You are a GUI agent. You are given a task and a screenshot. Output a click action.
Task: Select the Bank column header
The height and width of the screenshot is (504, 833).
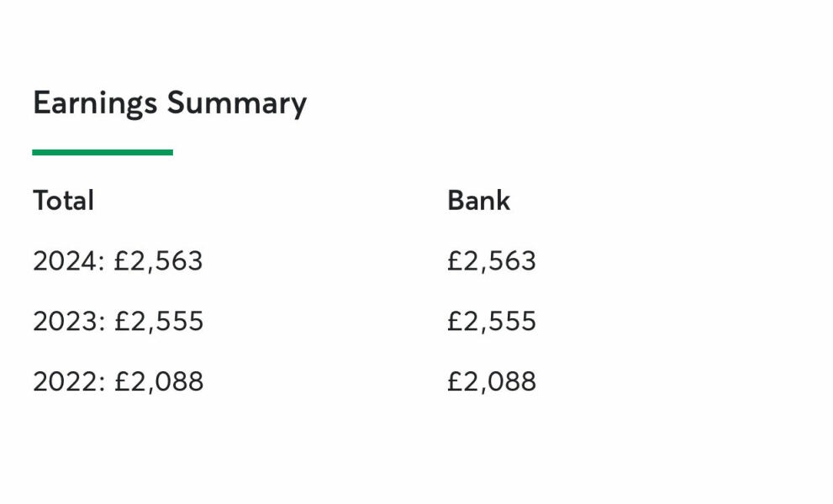click(478, 201)
